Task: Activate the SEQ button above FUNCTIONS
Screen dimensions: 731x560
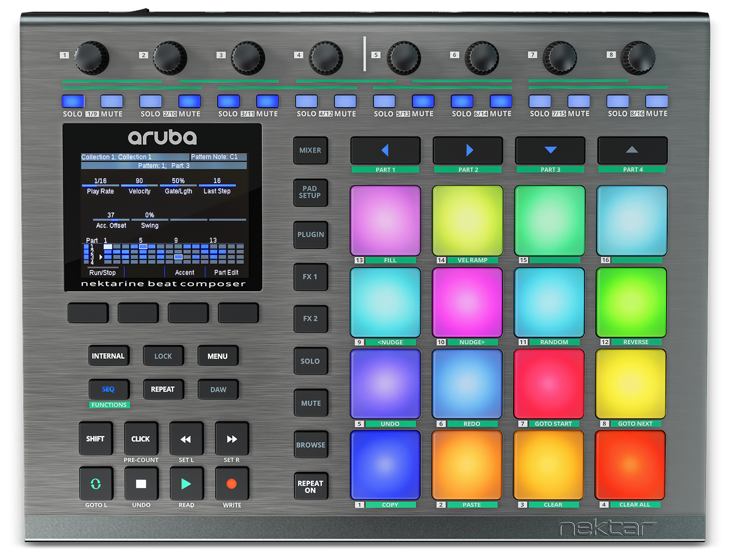Action: coord(108,389)
